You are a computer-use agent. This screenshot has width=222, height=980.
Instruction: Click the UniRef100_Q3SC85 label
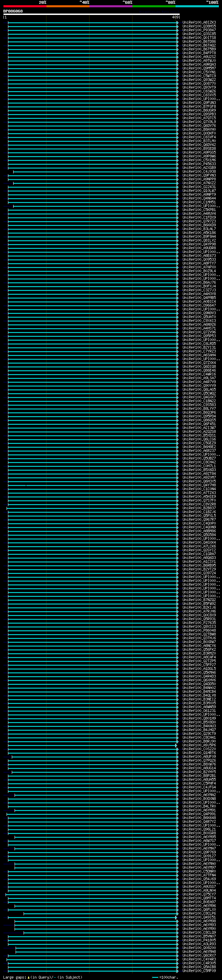tap(199, 34)
